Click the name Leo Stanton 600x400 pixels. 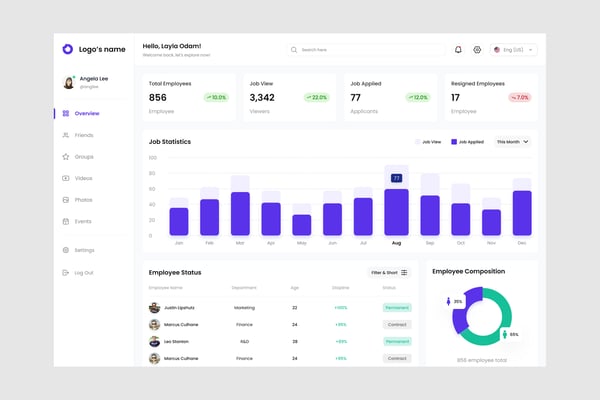pyautogui.click(x=176, y=341)
